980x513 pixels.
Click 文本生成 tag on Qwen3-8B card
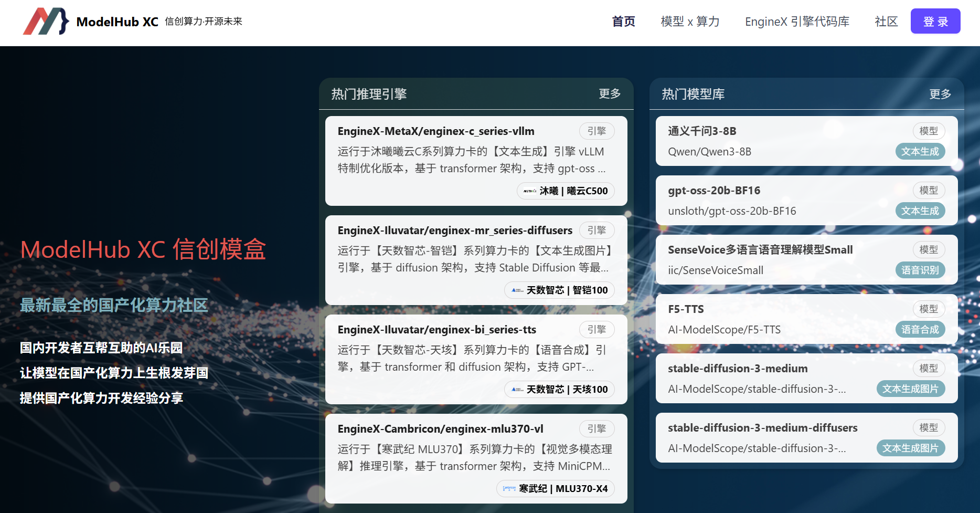click(x=920, y=152)
